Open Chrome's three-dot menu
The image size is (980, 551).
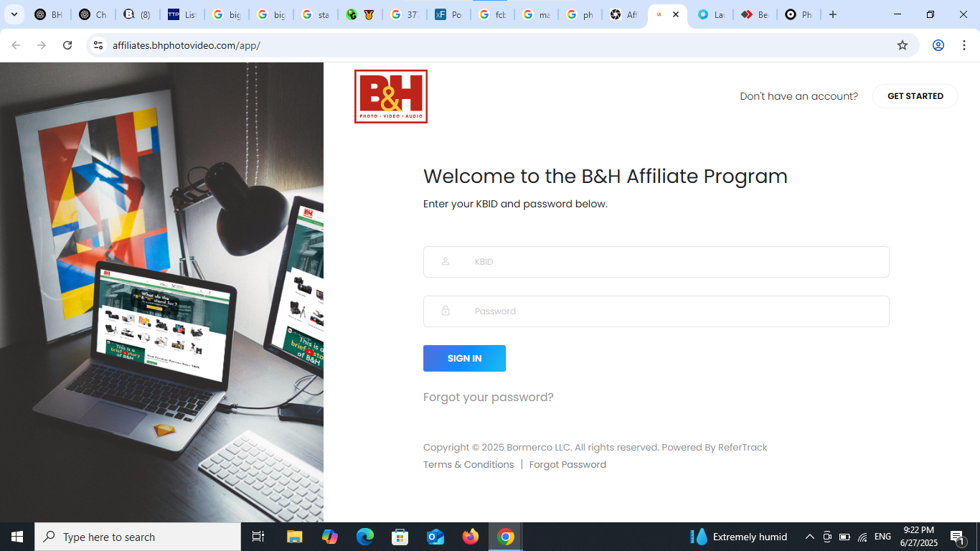[964, 45]
